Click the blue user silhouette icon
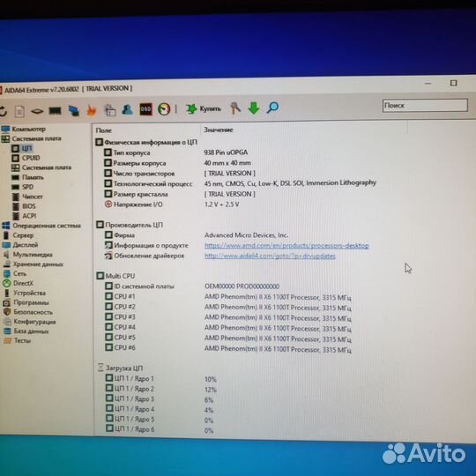The image size is (476, 476). coord(127,109)
